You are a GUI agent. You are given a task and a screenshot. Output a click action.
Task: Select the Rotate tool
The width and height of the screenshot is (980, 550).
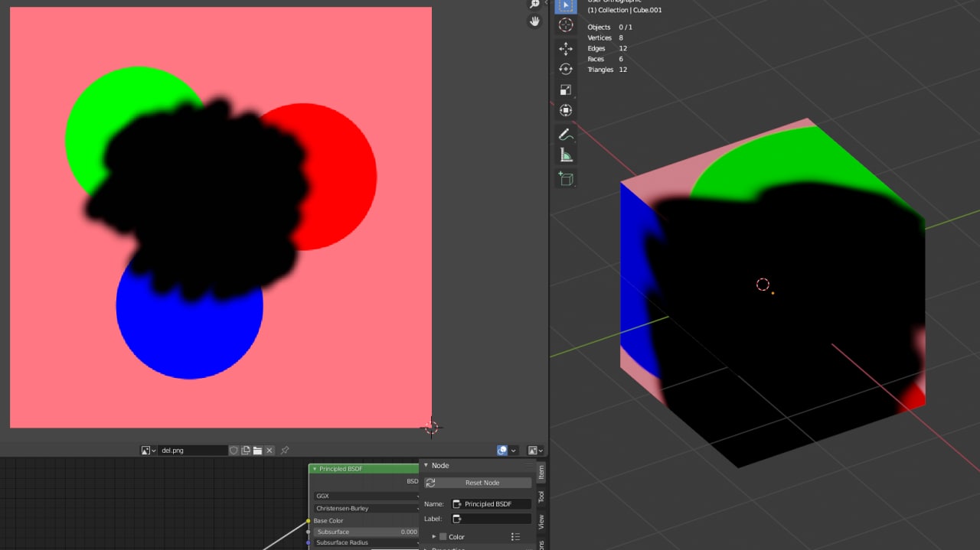pyautogui.click(x=566, y=70)
